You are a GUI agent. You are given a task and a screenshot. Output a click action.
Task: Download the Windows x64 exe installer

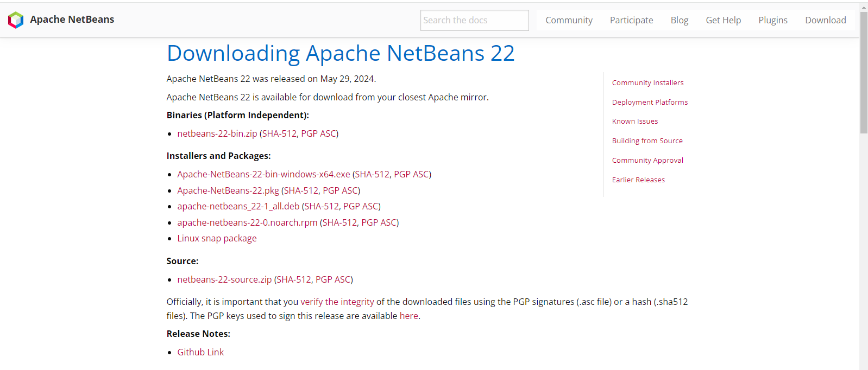263,174
